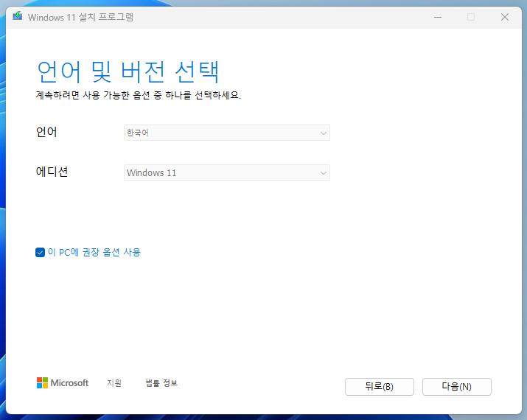Click the window title 'Windows 11 설치 프로그램'
The width and height of the screenshot is (527, 420).
pos(80,17)
